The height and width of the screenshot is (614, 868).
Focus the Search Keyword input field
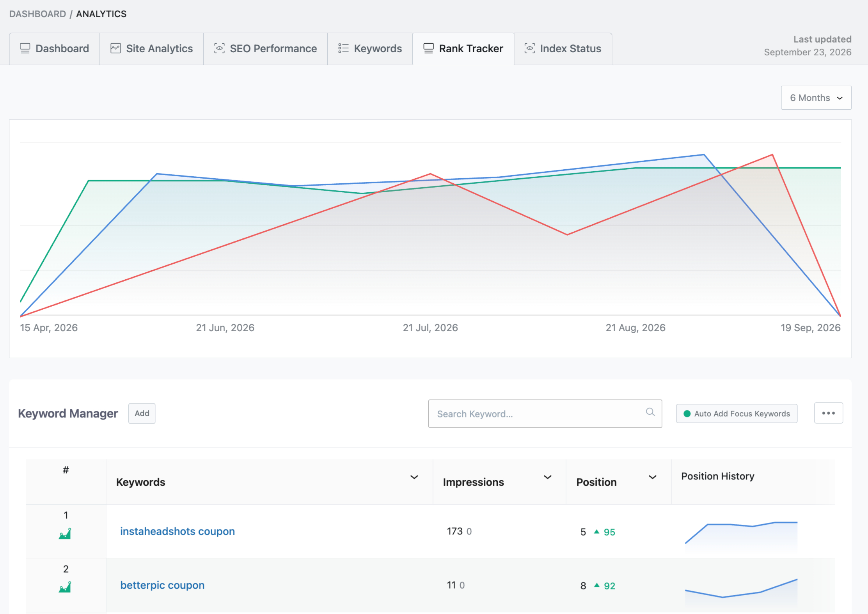545,413
